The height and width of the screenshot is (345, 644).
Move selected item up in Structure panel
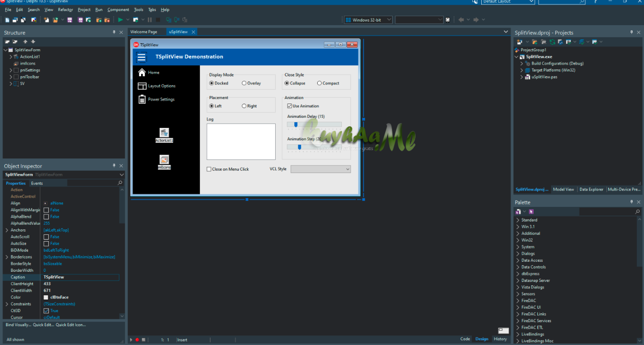pyautogui.click(x=25, y=41)
